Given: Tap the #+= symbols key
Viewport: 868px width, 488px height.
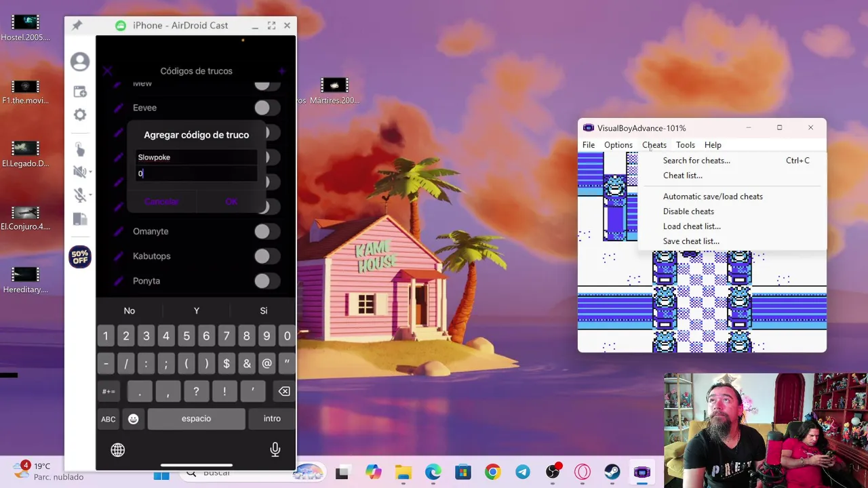Looking at the screenshot, I should (108, 391).
